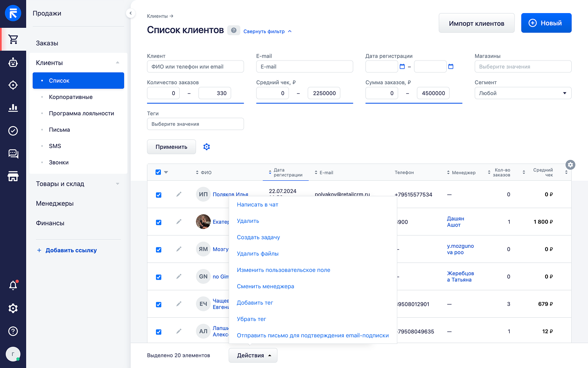The image size is (588, 368).
Task: Click the Новый button
Action: coord(546,23)
